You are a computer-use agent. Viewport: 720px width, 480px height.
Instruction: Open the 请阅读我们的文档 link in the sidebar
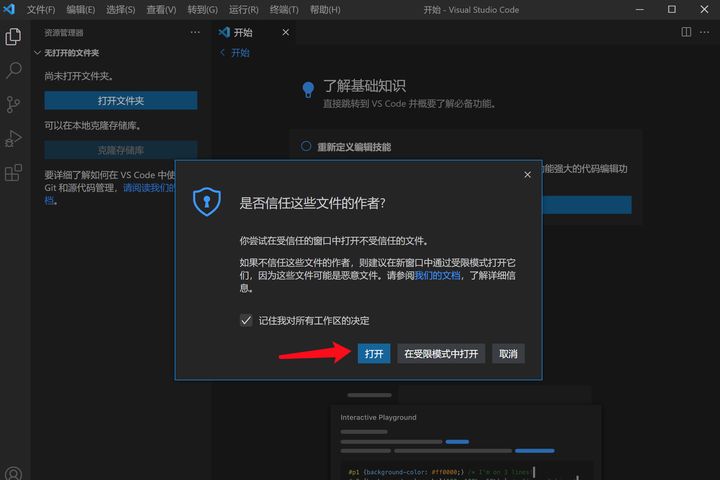(149, 188)
